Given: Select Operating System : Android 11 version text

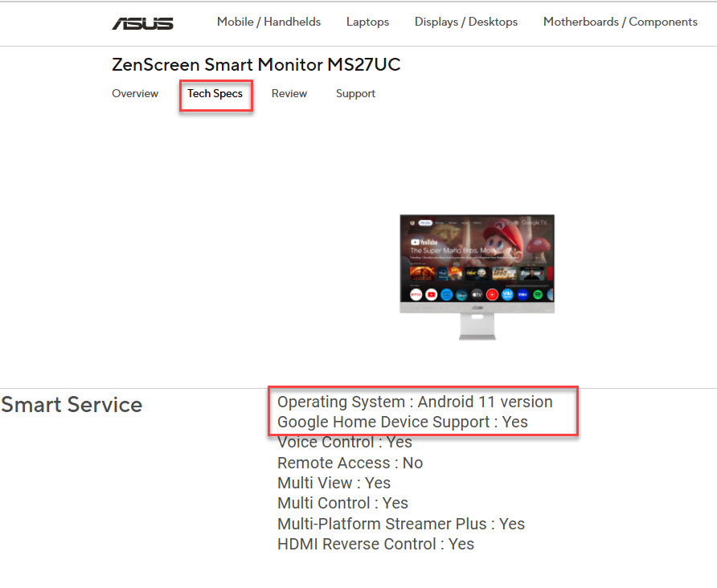Looking at the screenshot, I should tap(415, 402).
